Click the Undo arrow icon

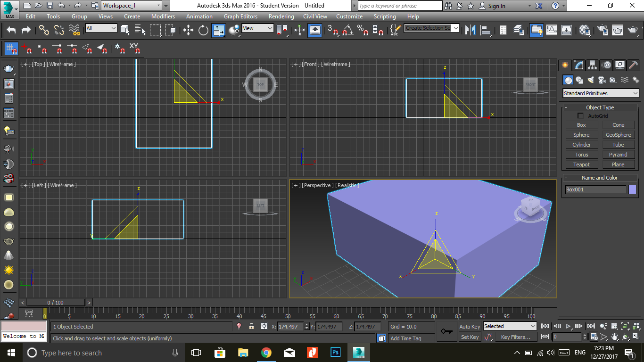click(11, 30)
